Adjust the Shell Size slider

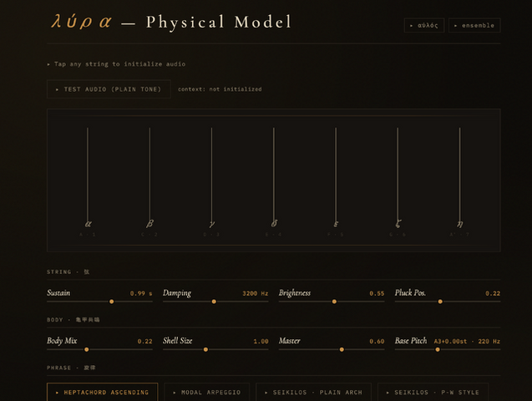(x=215, y=349)
